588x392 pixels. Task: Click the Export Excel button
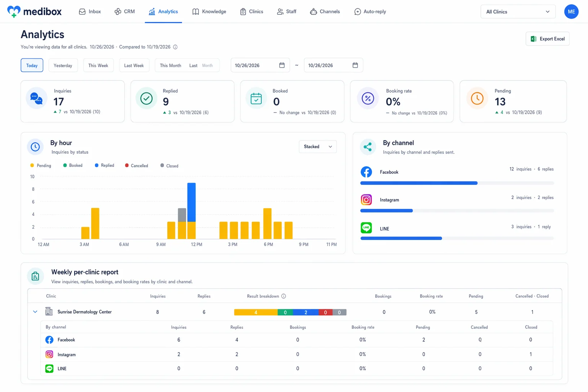click(547, 39)
